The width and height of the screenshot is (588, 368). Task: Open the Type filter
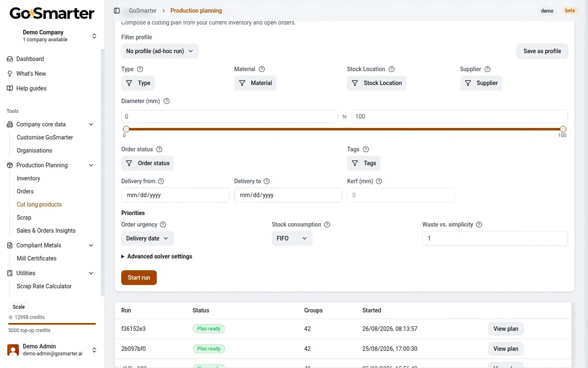click(x=138, y=83)
